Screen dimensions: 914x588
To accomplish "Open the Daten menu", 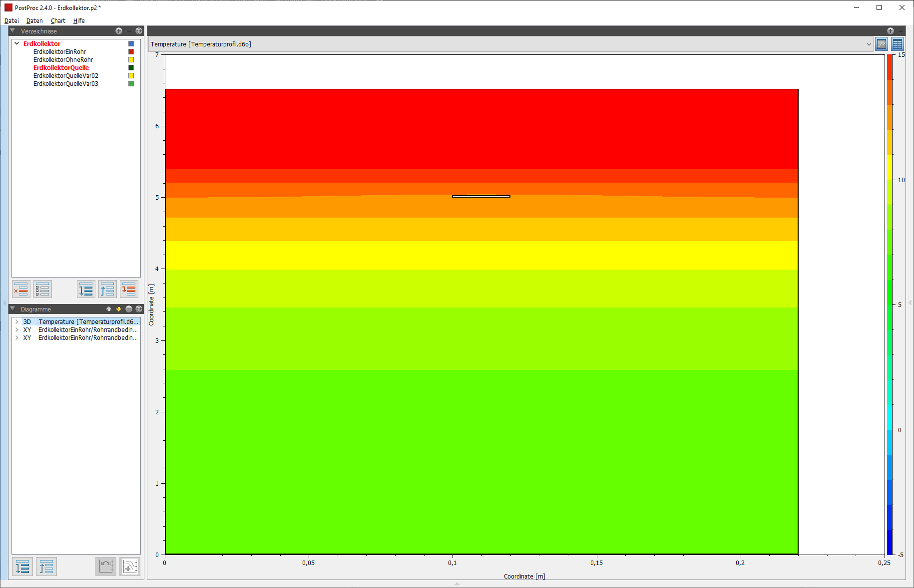I will pos(34,20).
